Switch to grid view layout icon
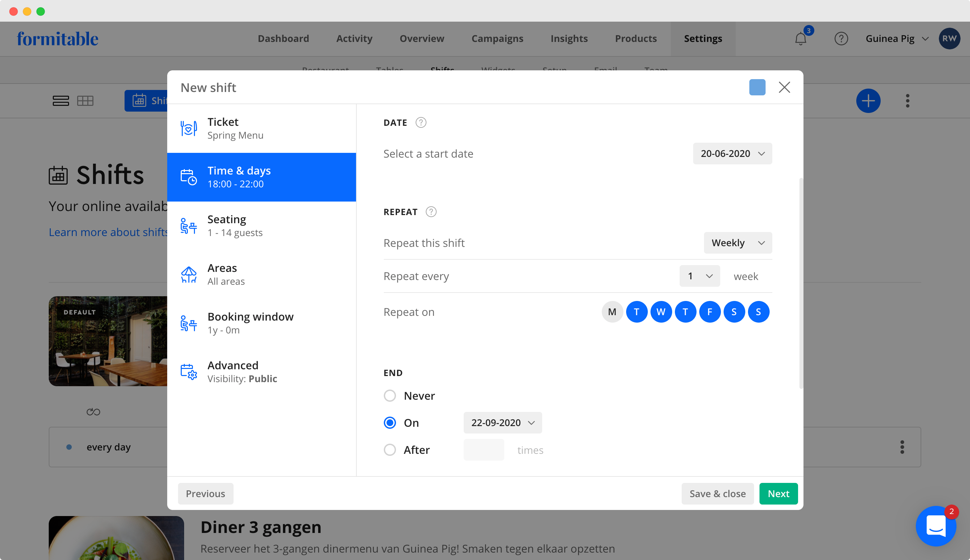The image size is (970, 560). coord(85,101)
